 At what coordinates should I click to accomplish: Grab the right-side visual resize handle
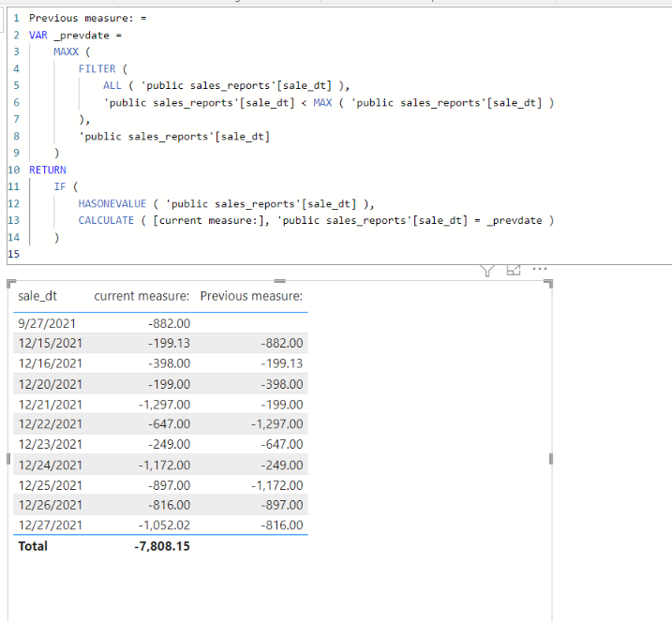click(551, 459)
